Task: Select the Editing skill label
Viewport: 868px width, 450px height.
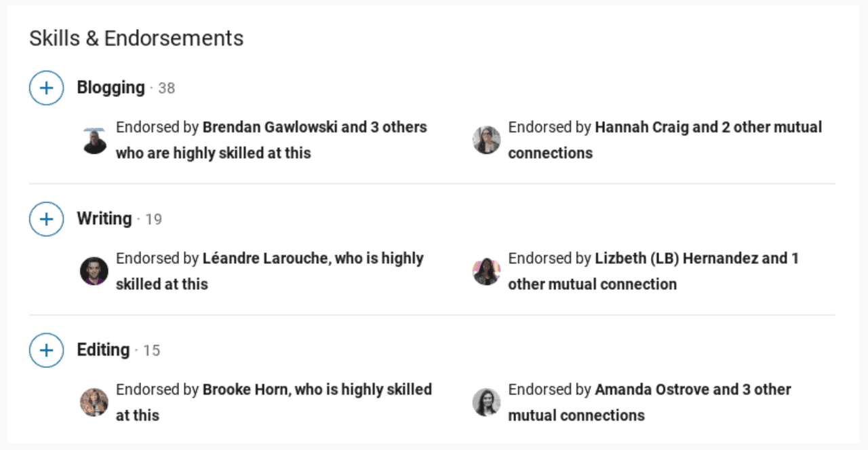Action: [x=102, y=350]
